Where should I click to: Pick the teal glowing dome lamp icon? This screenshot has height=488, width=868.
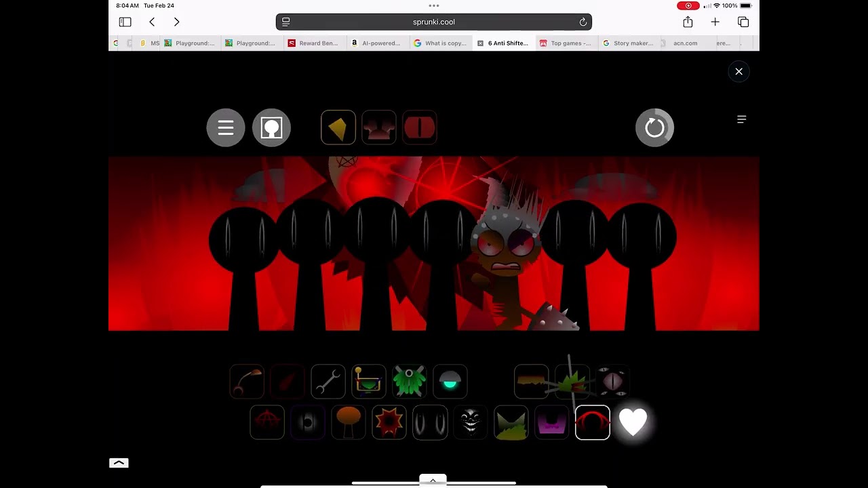point(450,381)
